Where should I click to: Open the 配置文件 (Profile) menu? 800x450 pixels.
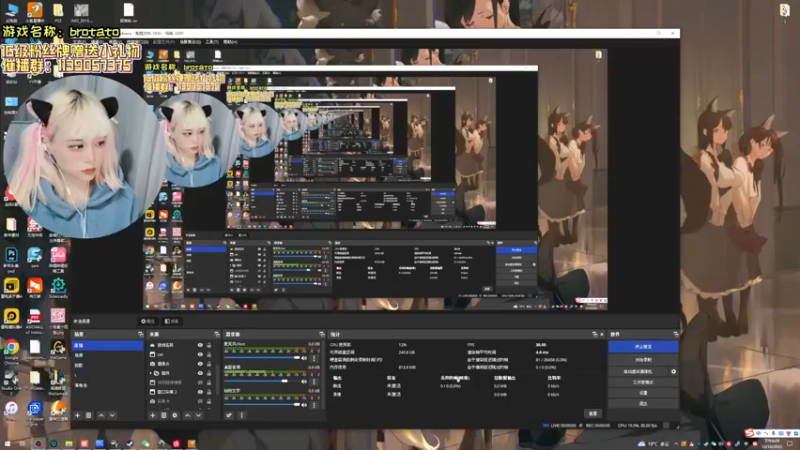[164, 42]
